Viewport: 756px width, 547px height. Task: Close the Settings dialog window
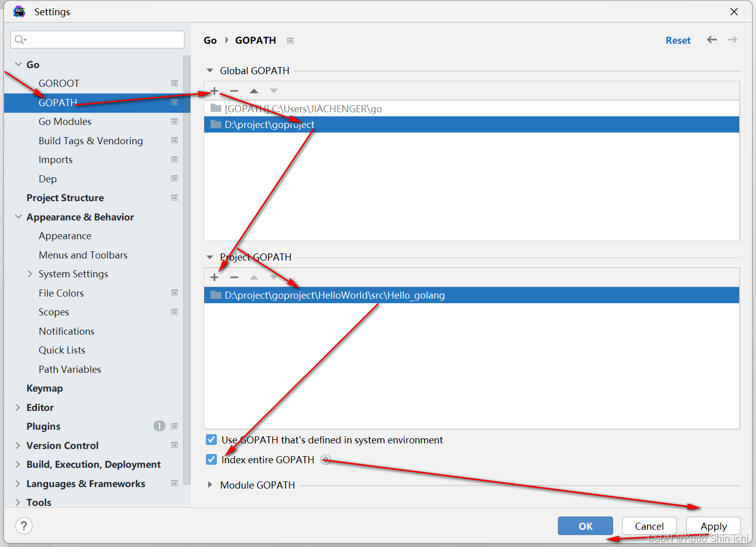tap(734, 12)
